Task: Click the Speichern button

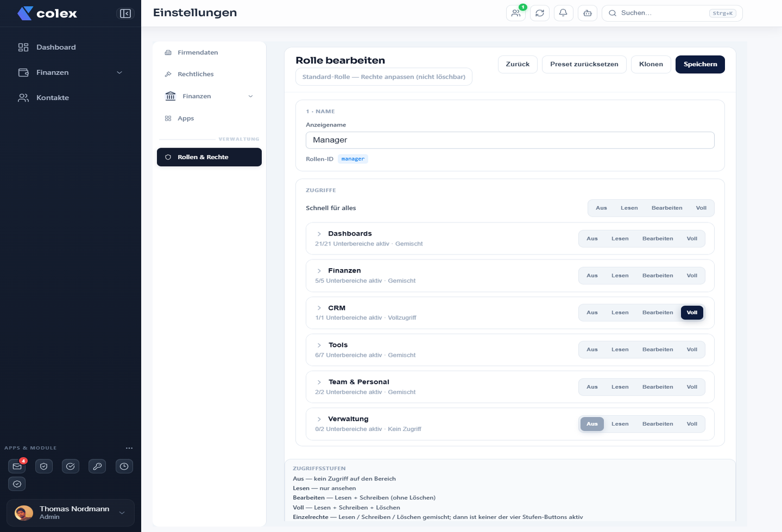Action: (700, 64)
